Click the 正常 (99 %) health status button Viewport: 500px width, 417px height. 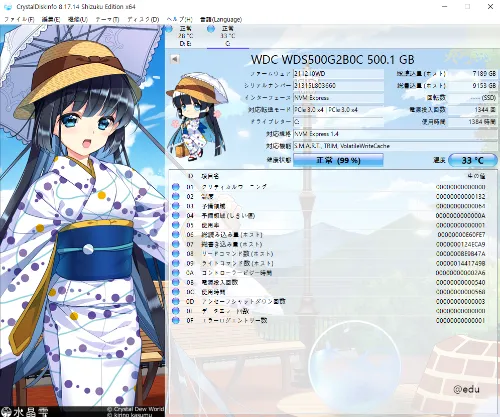(x=338, y=160)
